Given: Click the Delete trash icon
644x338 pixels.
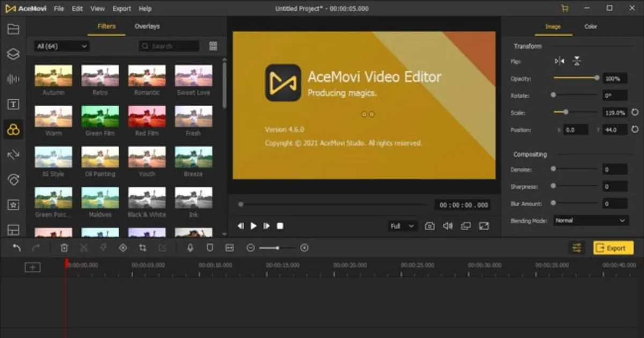Looking at the screenshot, I should [x=64, y=248].
